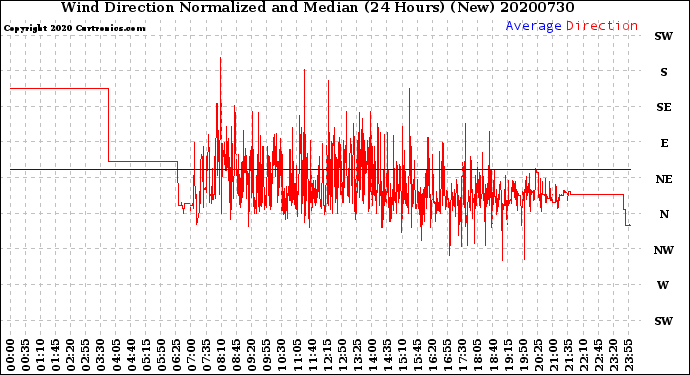Pick the "11:05" time tick label
The image size is (690, 375).
297,355
